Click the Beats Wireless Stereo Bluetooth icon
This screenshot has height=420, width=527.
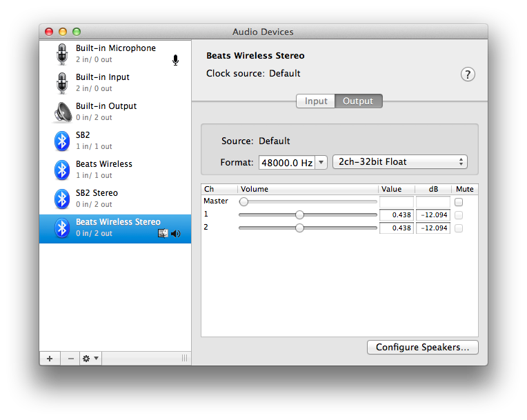coord(62,228)
